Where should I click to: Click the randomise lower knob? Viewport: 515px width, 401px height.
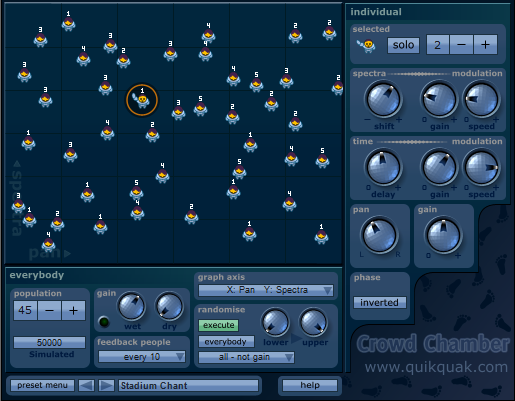click(x=276, y=323)
